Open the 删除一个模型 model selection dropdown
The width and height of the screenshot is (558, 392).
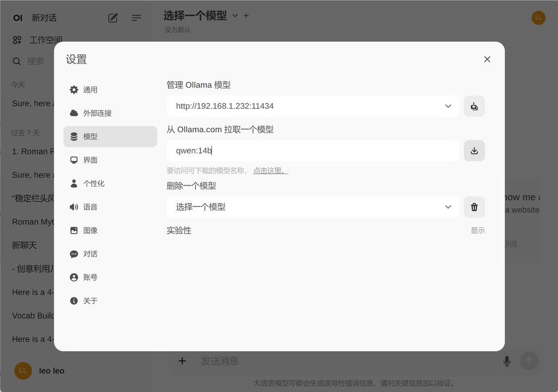(x=313, y=207)
